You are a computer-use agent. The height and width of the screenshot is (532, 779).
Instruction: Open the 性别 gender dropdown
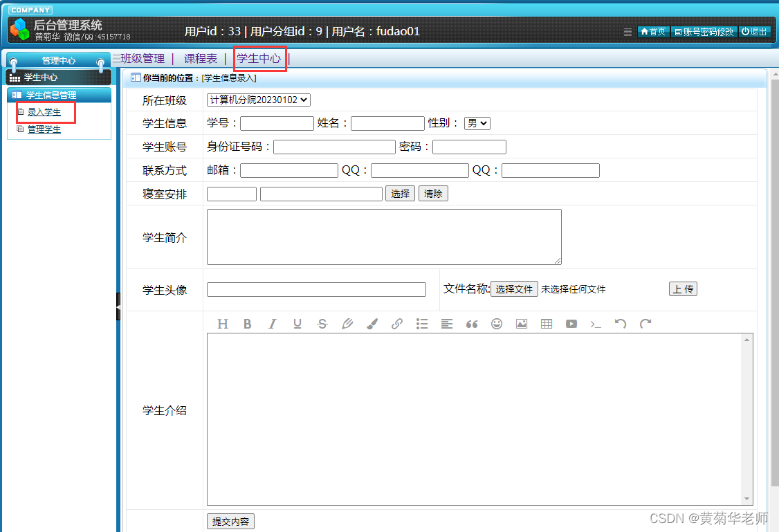click(x=477, y=123)
